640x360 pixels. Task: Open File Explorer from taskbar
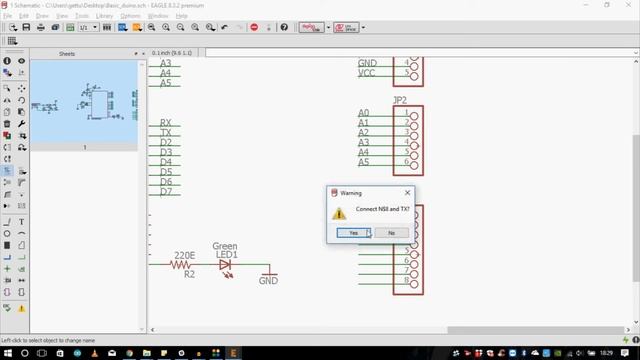(x=147, y=353)
